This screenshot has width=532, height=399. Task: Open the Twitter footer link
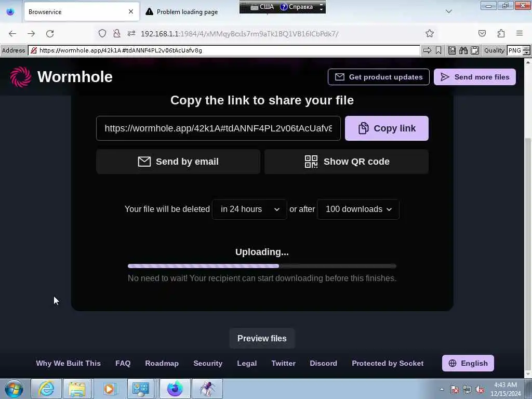[x=283, y=363]
